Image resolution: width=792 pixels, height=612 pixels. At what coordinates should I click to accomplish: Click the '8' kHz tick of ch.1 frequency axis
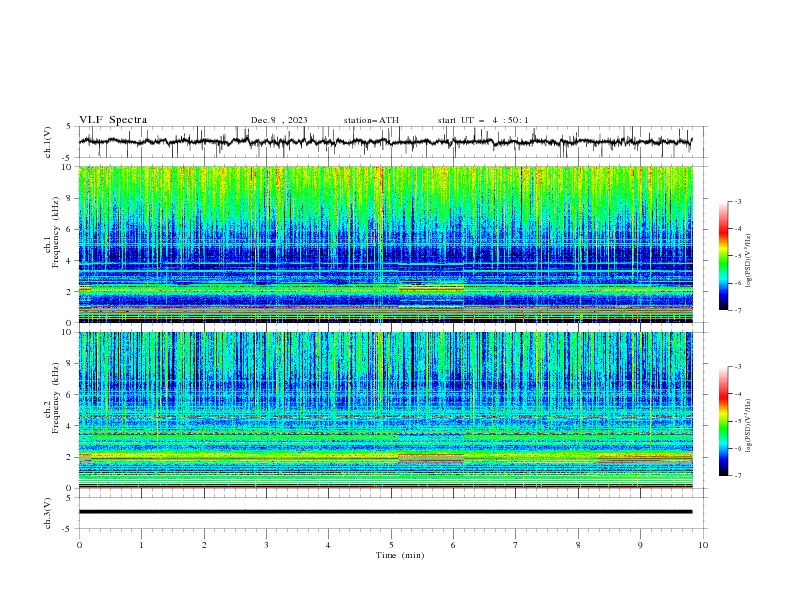click(69, 198)
